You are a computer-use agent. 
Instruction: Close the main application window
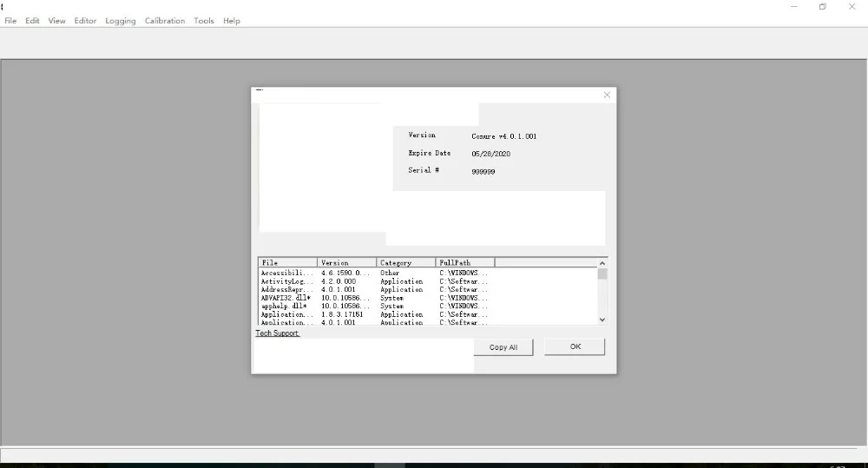click(852, 7)
